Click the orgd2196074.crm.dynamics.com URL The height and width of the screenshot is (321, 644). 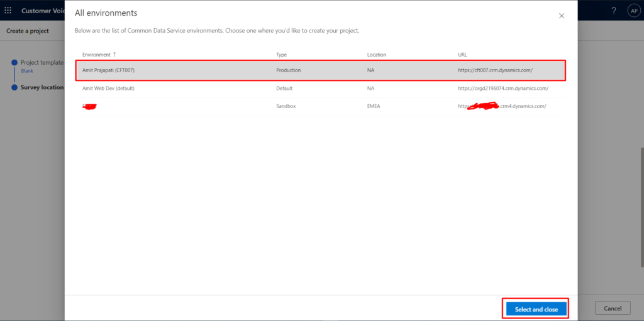[x=503, y=88]
